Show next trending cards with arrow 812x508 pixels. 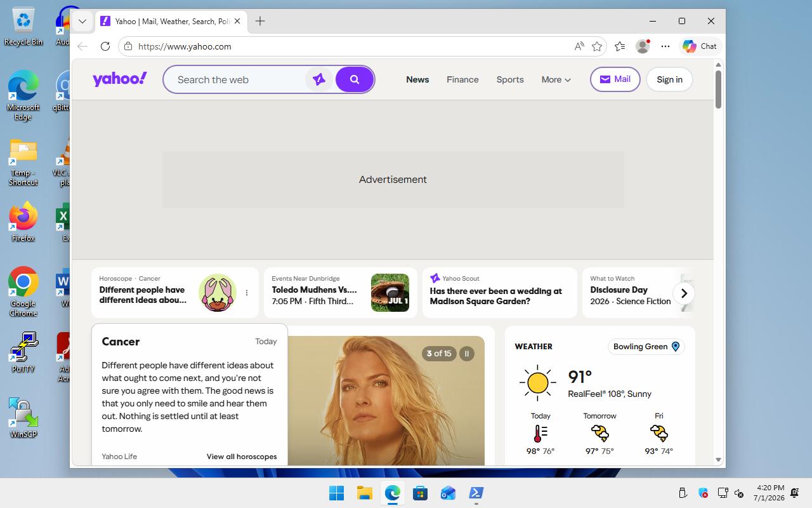(684, 293)
